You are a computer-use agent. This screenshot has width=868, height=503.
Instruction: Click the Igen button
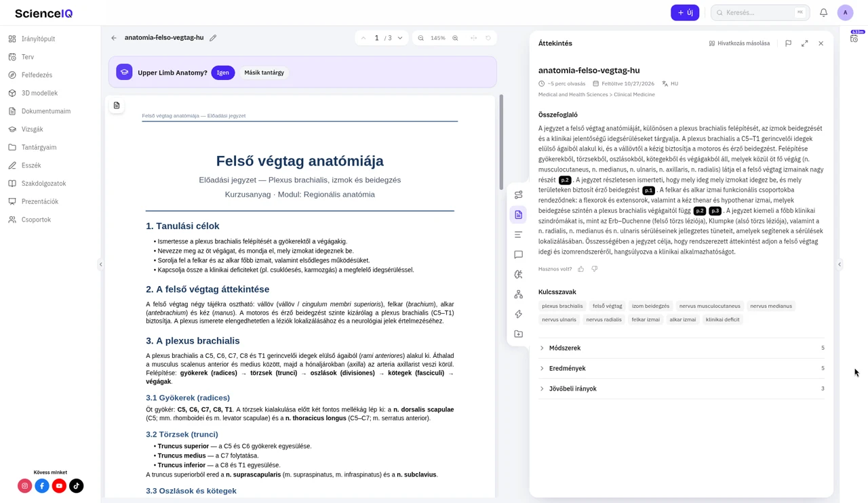tap(223, 73)
